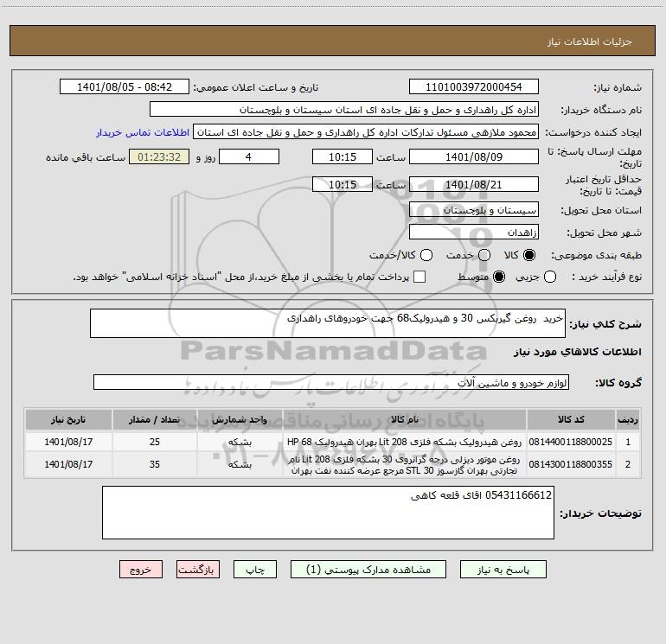Open the اطلاعات تماس خریدار link
The image size is (666, 644).
[143, 132]
